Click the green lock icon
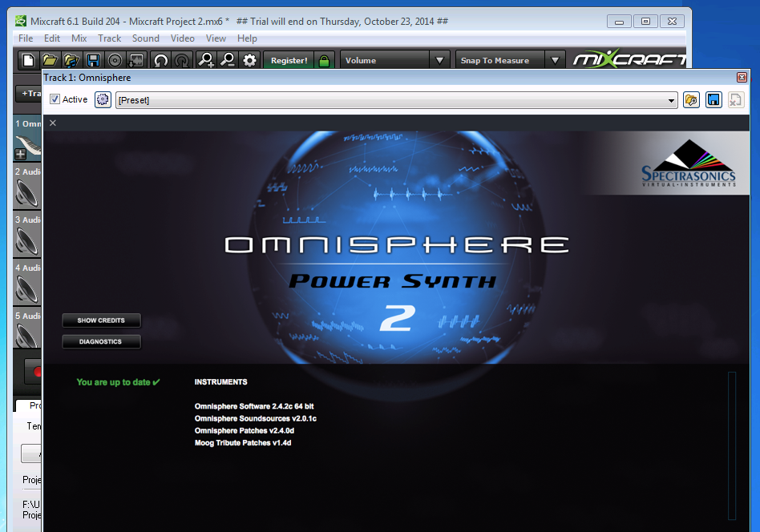 [x=324, y=61]
